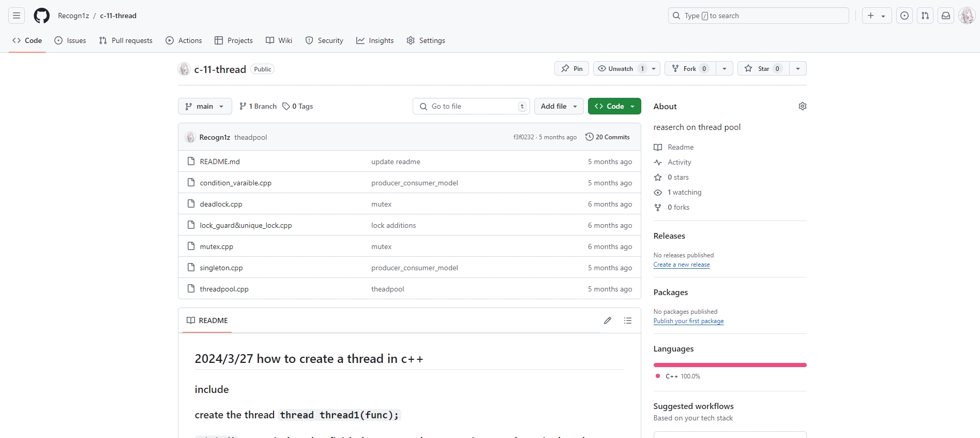Screen dimensions: 980x438
Task: Expand the Fork dropdown arrow
Action: [x=725, y=68]
